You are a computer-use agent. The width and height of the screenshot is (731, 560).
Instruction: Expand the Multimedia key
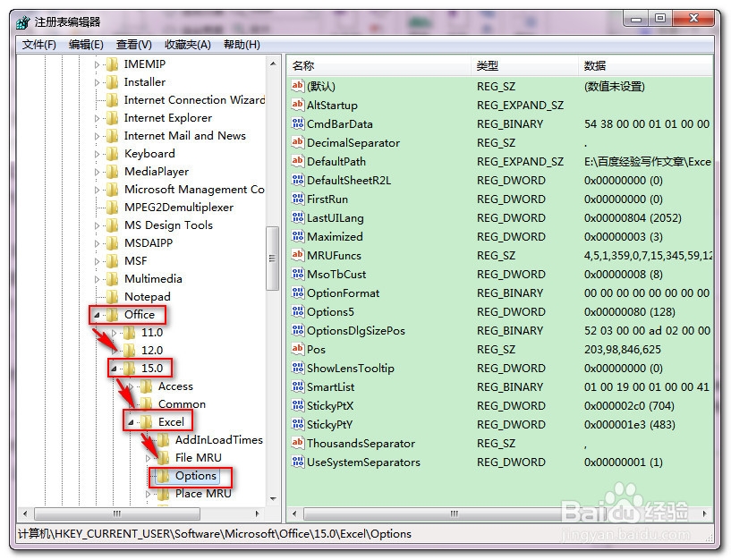[x=97, y=279]
